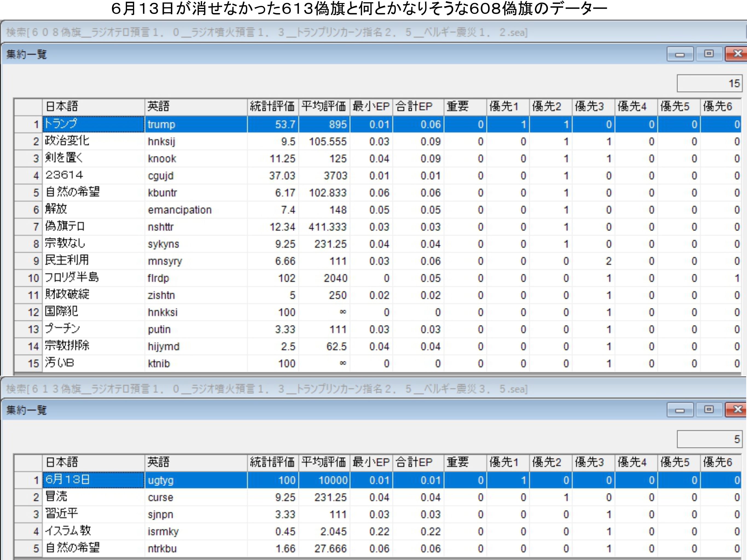Screen dimensions: 747x560
Task: Sort upper table by 平均評価 header
Action: (x=324, y=107)
